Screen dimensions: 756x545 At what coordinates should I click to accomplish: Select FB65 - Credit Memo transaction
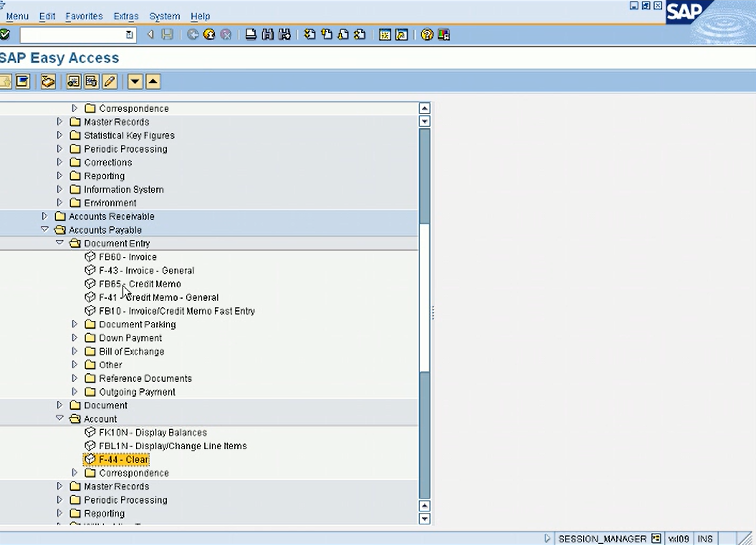tap(140, 284)
